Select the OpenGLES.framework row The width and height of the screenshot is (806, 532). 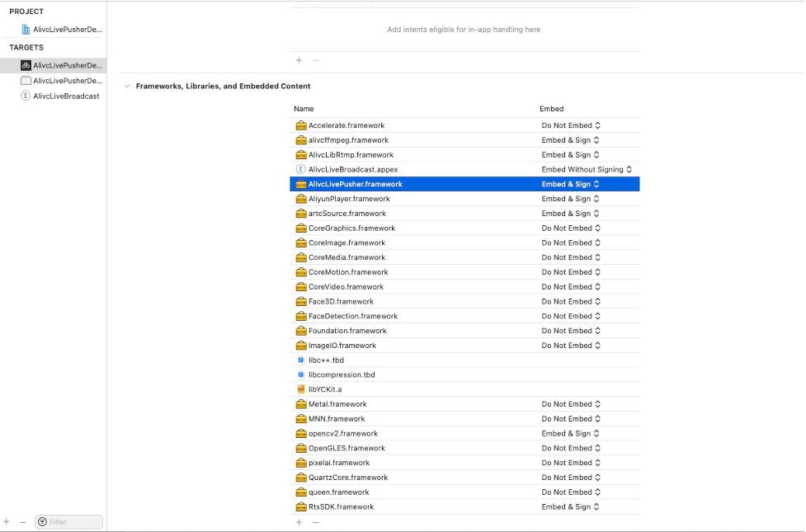click(x=464, y=448)
